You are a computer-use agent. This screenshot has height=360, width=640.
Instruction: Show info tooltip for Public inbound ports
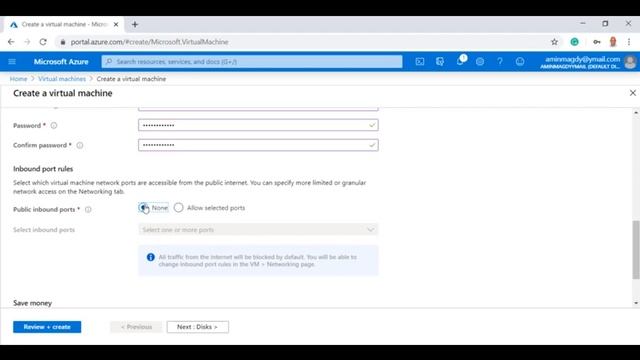(x=88, y=209)
